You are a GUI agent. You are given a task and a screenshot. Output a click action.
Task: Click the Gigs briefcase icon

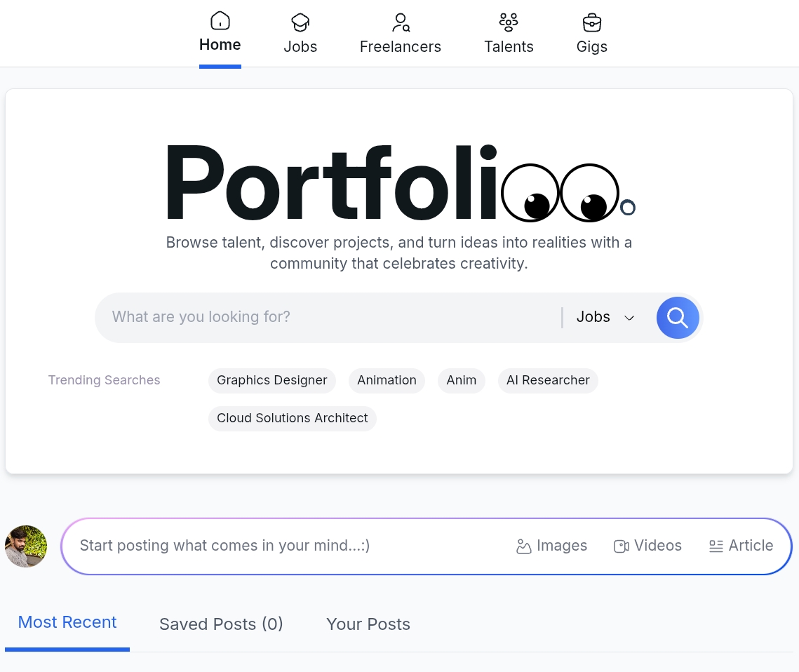592,22
